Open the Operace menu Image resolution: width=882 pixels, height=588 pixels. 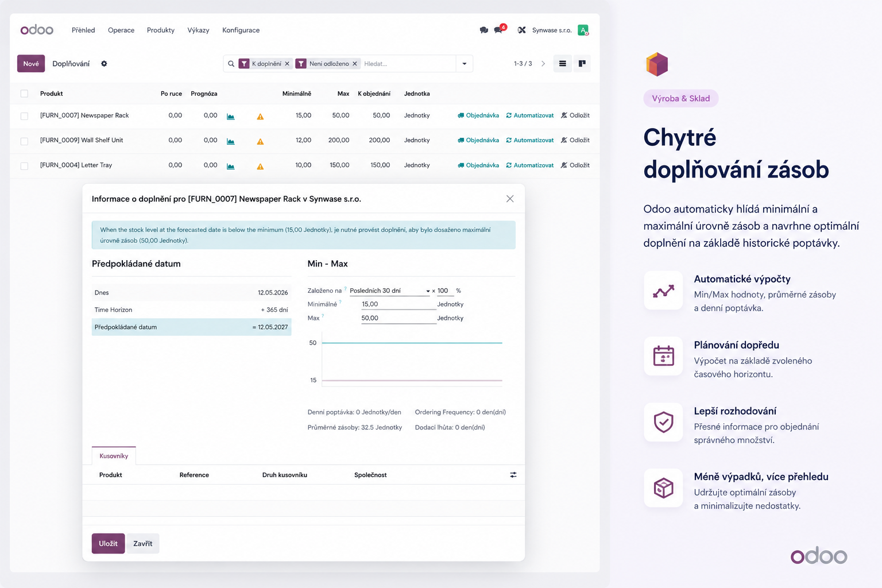(x=121, y=30)
